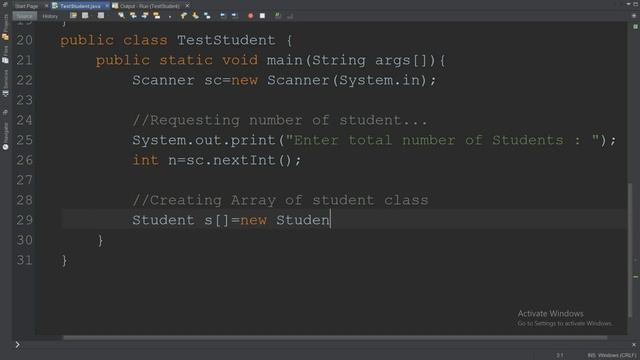
Task: Click the cursor position status entry
Action: click(x=560, y=355)
